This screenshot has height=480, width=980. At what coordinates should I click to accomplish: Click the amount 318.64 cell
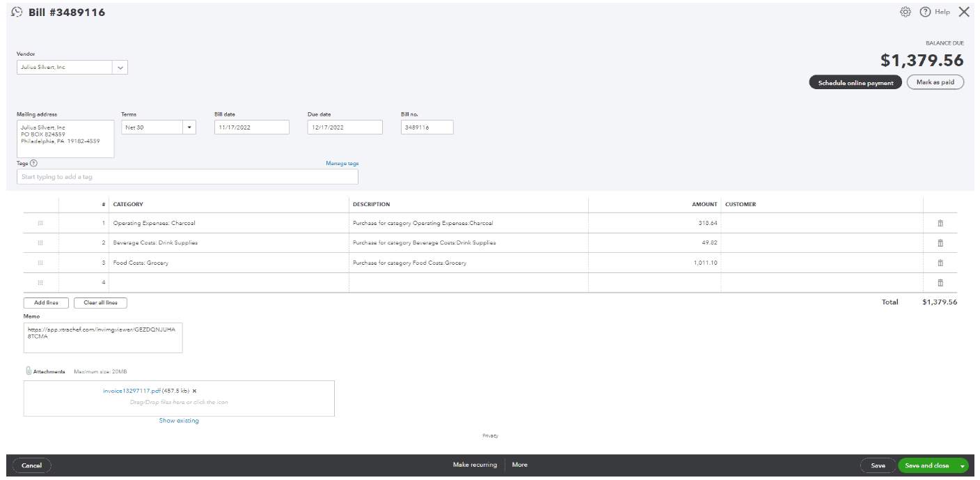(654, 223)
